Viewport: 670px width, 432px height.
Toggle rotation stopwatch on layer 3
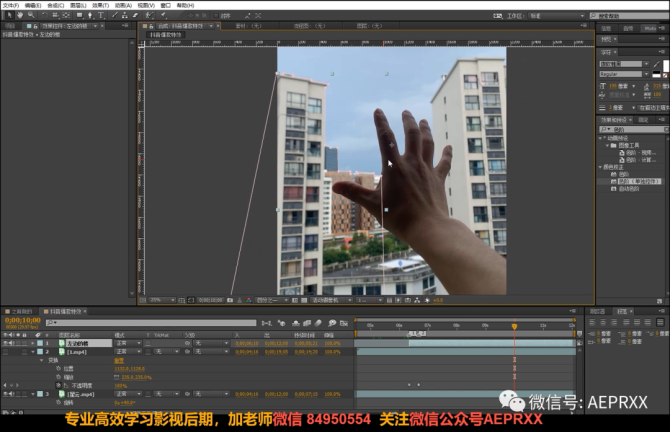tap(59, 403)
